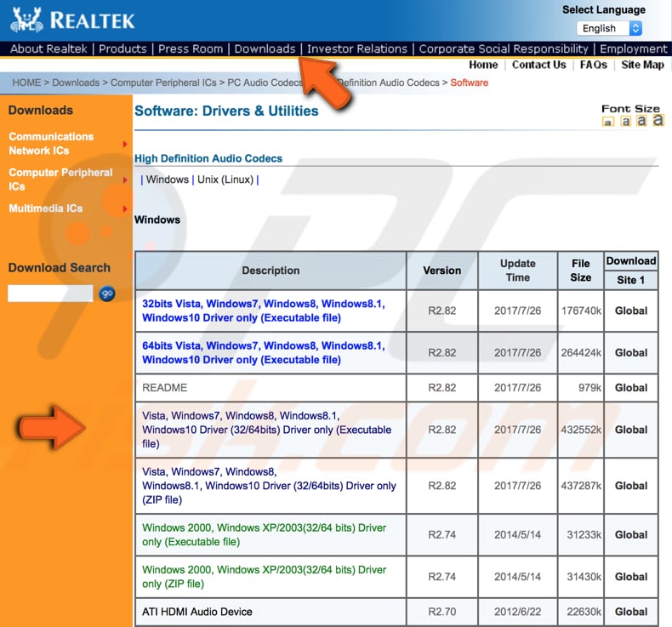
Task: Select the smallest font size icon
Action: tap(607, 123)
